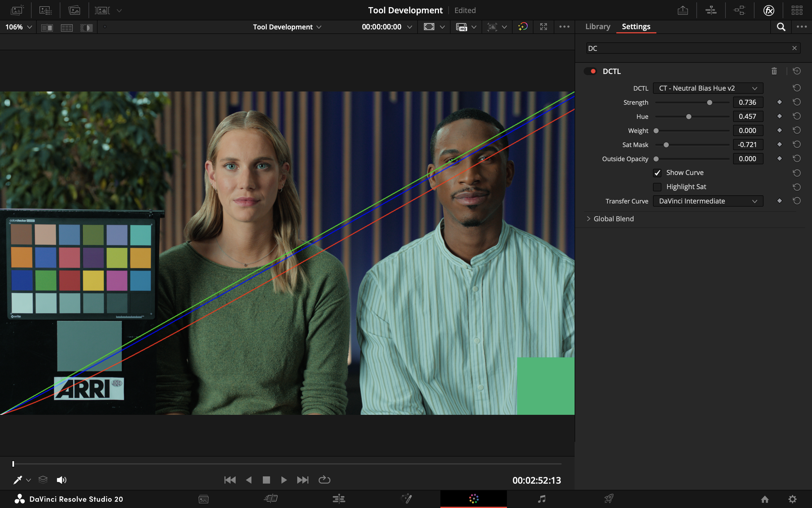Delete the DCTL effect with trash icon
The image size is (812, 508).
point(774,71)
